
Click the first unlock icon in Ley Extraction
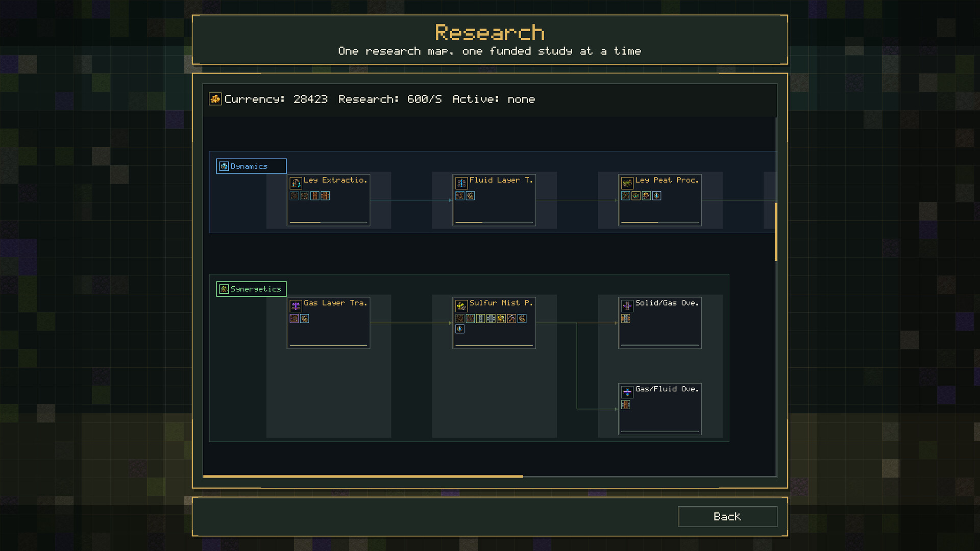coord(294,196)
